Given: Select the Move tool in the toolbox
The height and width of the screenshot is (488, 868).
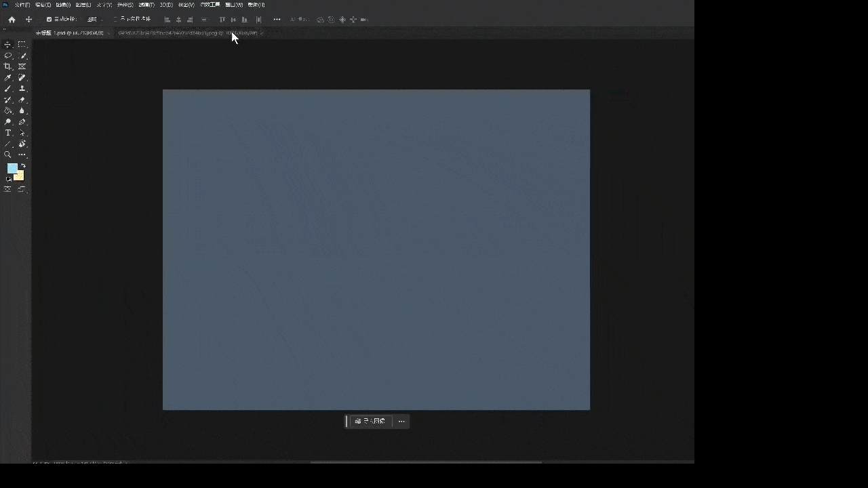Looking at the screenshot, I should click(8, 45).
